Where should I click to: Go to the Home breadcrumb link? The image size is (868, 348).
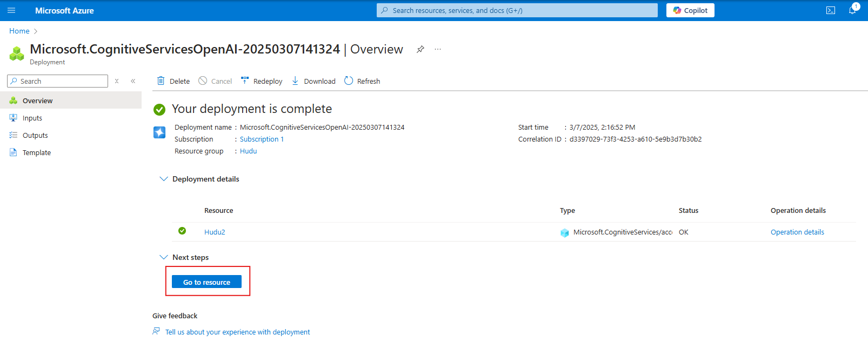coord(19,31)
